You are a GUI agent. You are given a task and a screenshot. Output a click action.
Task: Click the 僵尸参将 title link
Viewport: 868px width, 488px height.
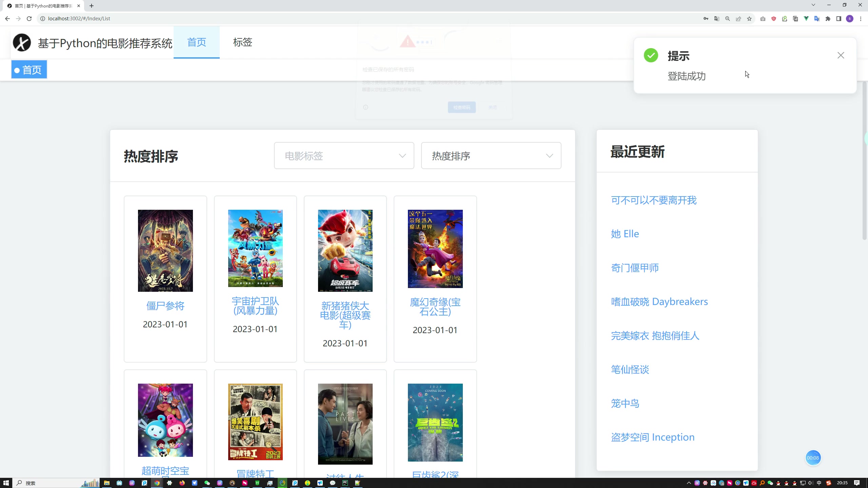165,306
